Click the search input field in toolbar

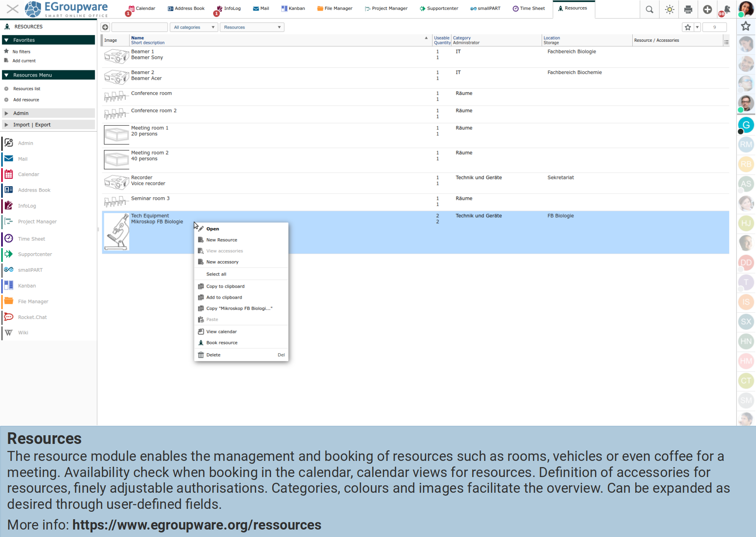click(140, 27)
